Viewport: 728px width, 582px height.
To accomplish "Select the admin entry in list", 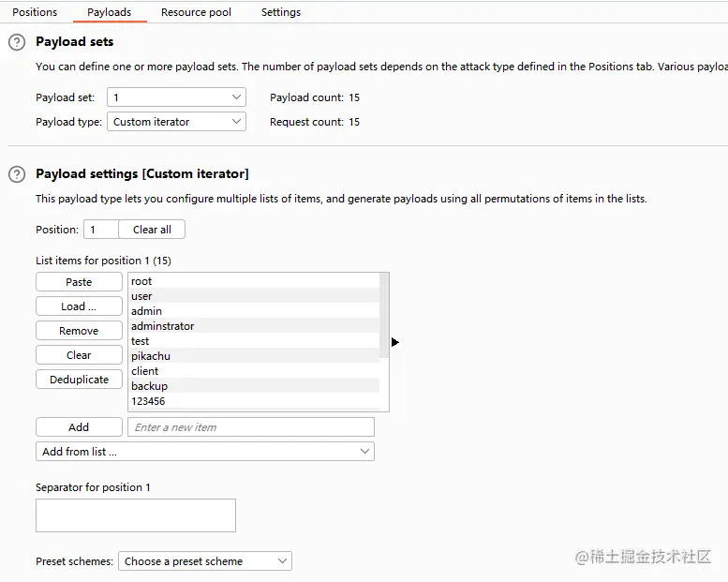I will click(x=147, y=311).
